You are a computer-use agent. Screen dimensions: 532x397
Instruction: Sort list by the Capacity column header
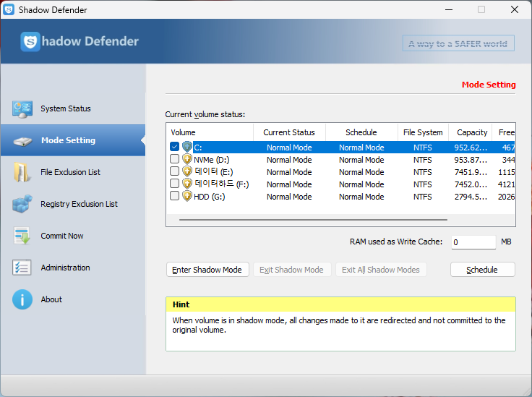click(472, 132)
